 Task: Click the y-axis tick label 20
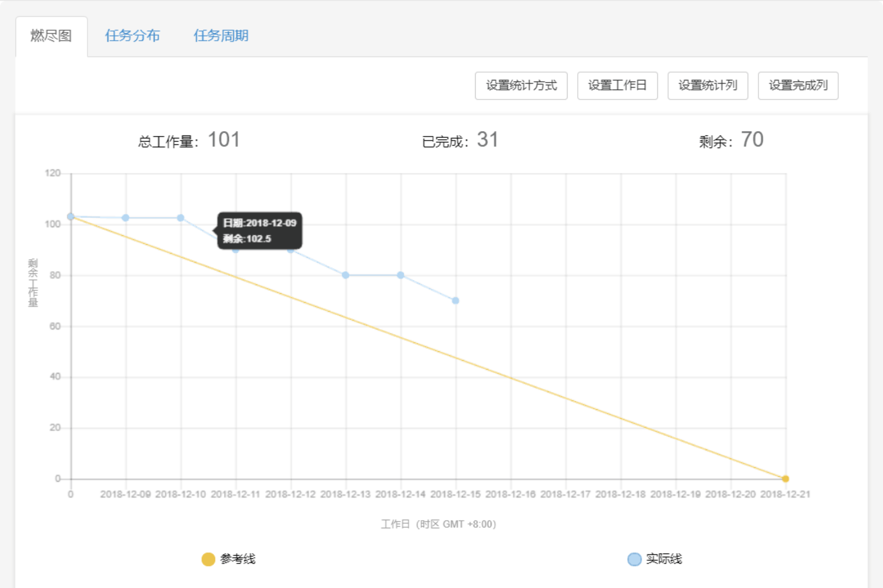[55, 428]
